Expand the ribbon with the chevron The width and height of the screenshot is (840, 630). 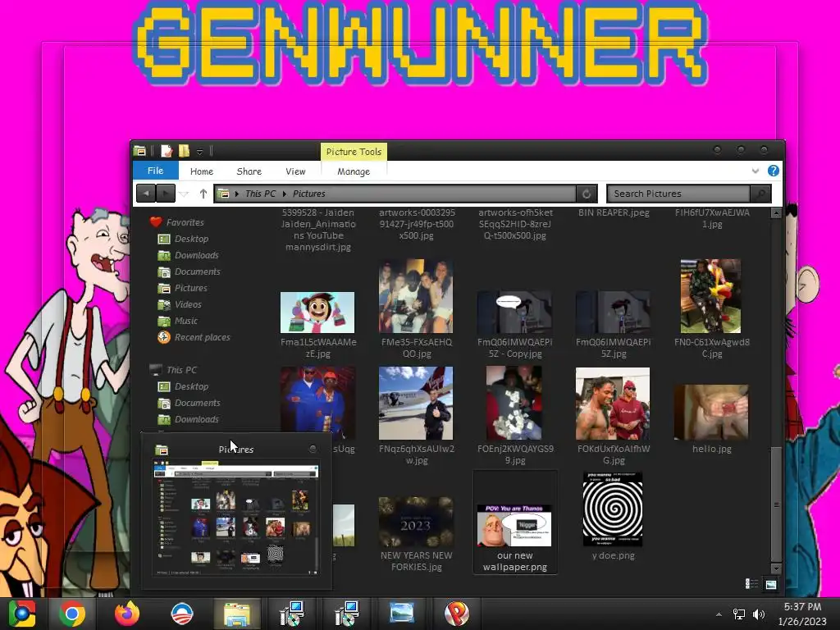pyautogui.click(x=756, y=171)
